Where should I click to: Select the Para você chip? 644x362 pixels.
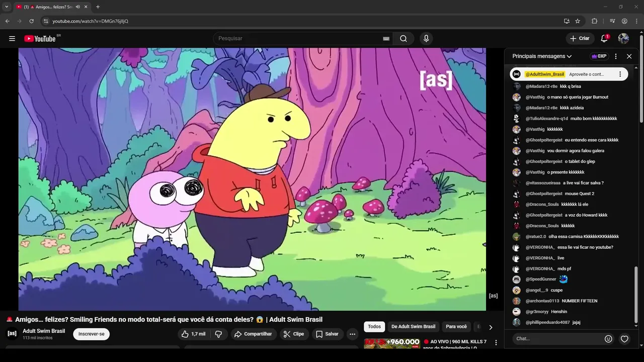point(456,327)
